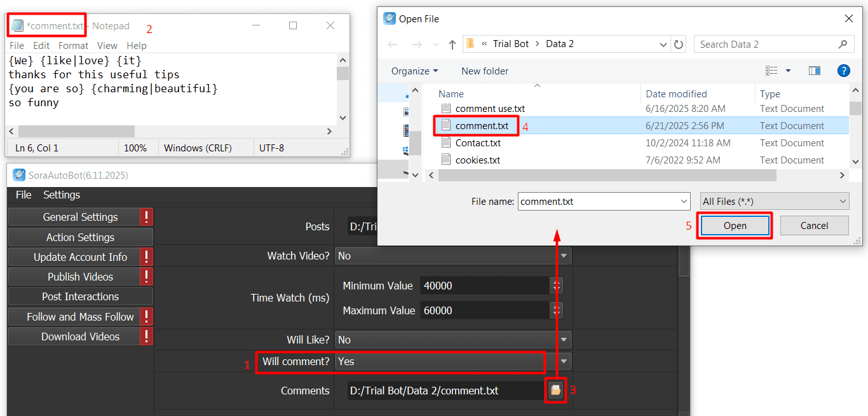Click the Notepad horizontal scrollbar
Image resolution: width=868 pixels, height=416 pixels.
coord(76,131)
